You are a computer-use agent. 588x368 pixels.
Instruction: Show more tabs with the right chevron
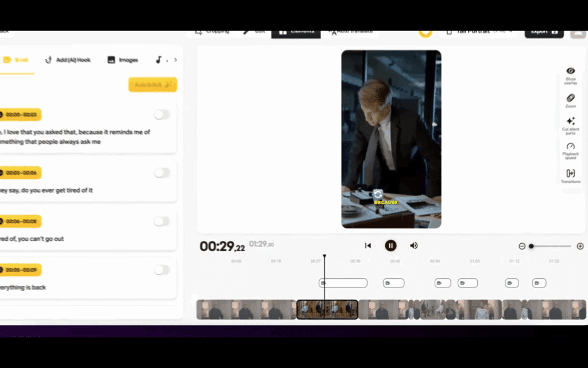tap(176, 60)
